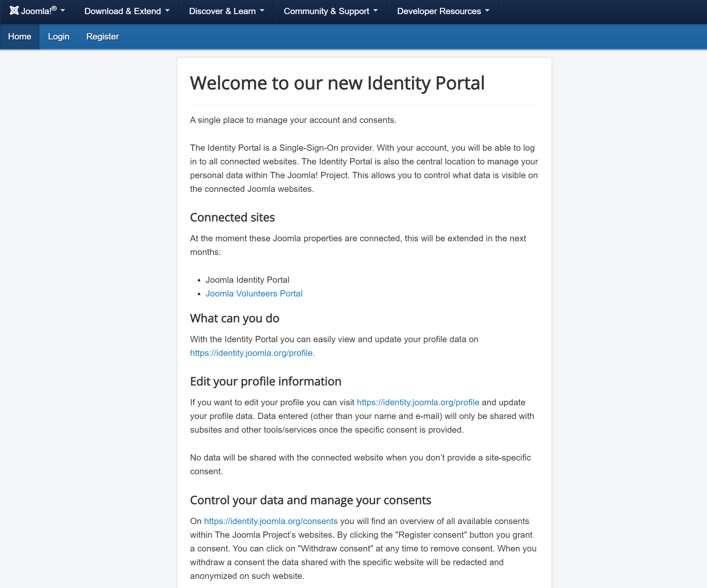Follow profile link in Edit your profile paragraph
707x588 pixels.
[418, 402]
